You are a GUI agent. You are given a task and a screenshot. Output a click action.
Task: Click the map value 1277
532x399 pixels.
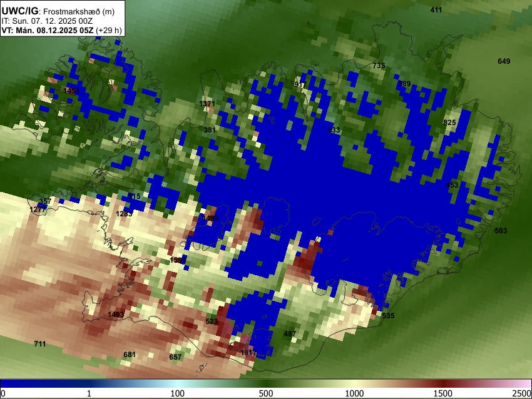pyautogui.click(x=38, y=210)
